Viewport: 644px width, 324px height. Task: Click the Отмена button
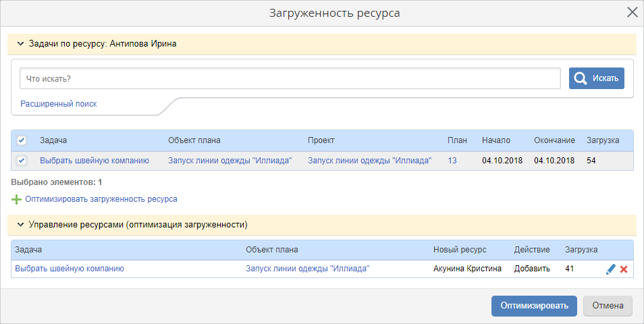pyautogui.click(x=608, y=305)
